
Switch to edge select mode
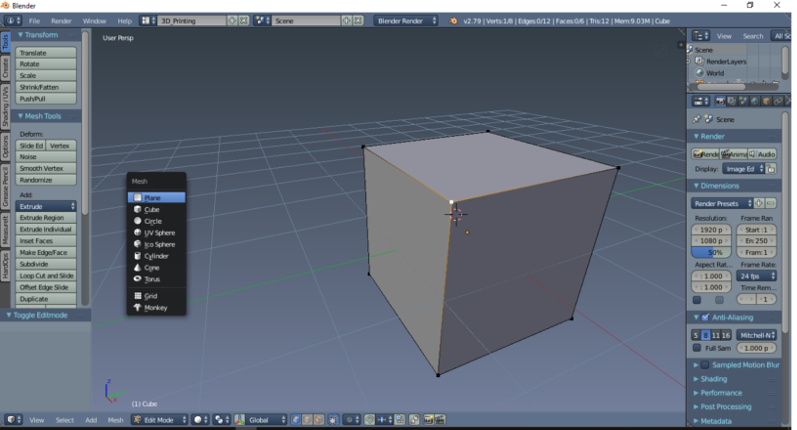[308, 420]
